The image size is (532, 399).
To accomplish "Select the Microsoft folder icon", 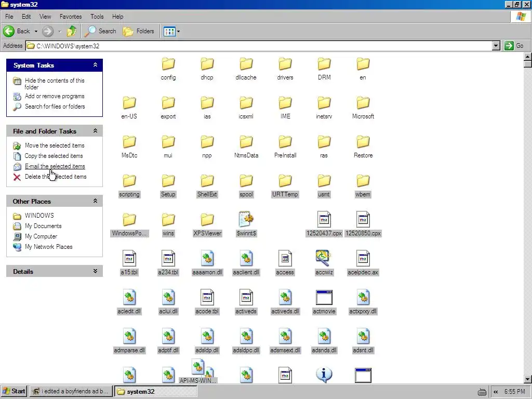I will (363, 103).
